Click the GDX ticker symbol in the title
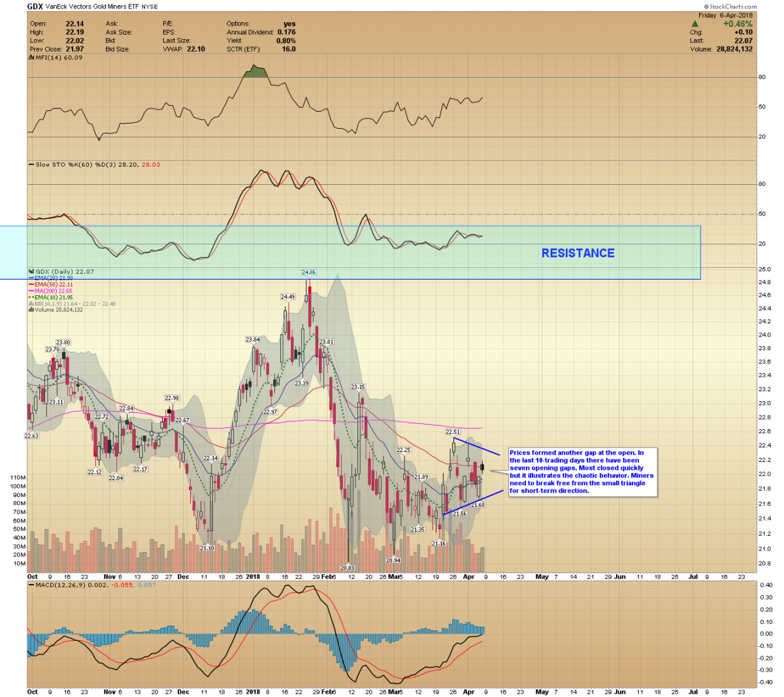The height and width of the screenshot is (697, 784). (x=35, y=7)
